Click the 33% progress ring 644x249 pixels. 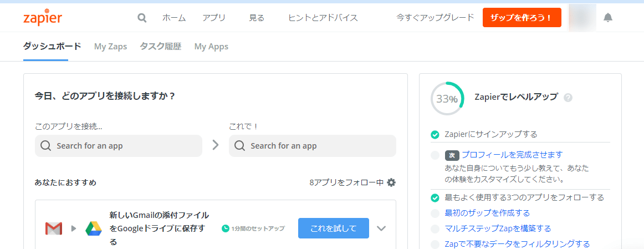point(447,99)
